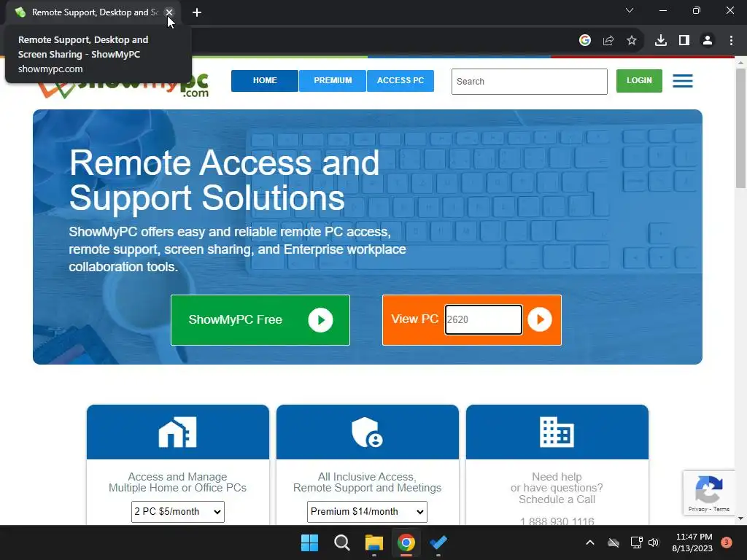Click the office building card icon
Image resolution: width=747 pixels, height=560 pixels.
pyautogui.click(x=557, y=432)
